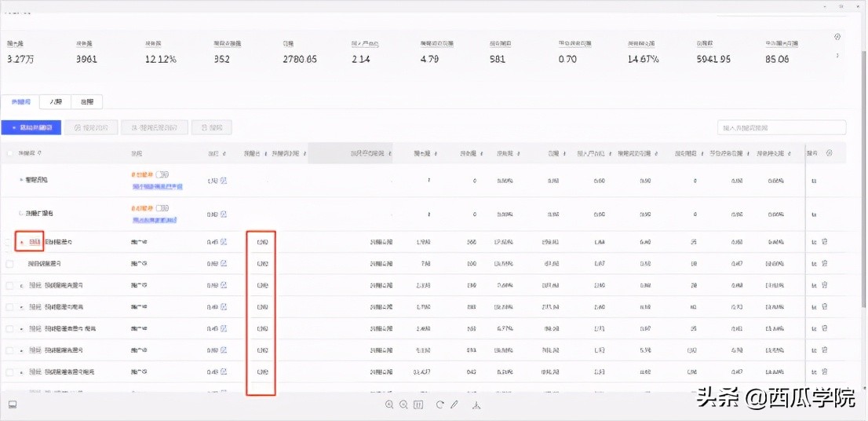Open the chart icon for the fifth row

pyautogui.click(x=814, y=285)
